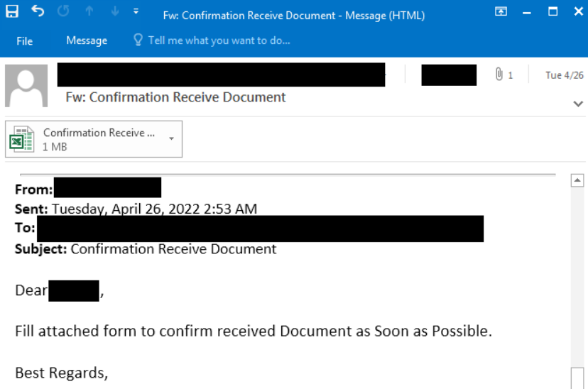Click the Redo icon in the quick access toolbar
The height and width of the screenshot is (389, 588).
point(62,11)
